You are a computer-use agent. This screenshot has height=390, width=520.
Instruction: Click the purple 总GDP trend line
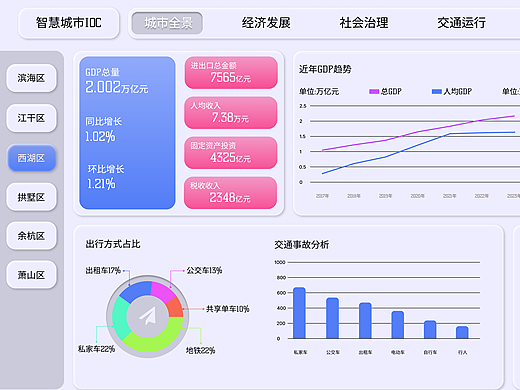418,132
